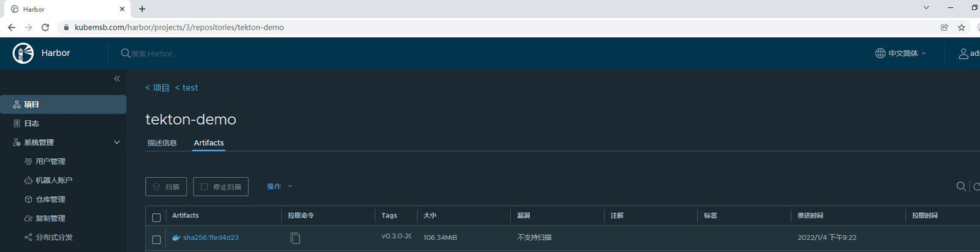The image size is (980, 252).
Task: Click the 扫描 scan button
Action: [x=166, y=186]
